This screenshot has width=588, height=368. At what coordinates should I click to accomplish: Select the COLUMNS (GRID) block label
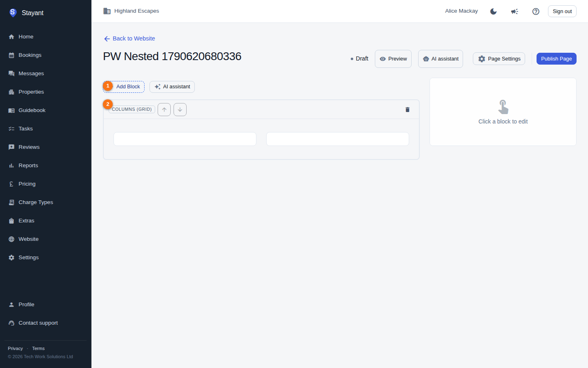click(x=132, y=110)
